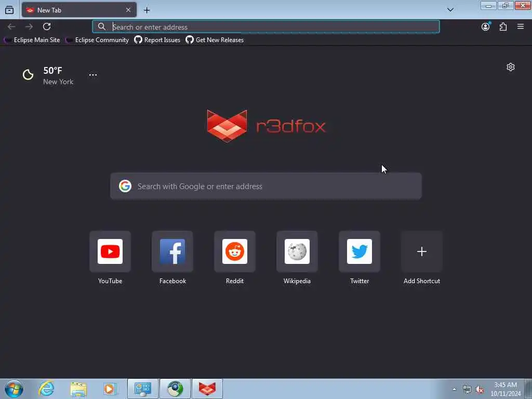
Task: Restore down the r3dfox window
Action: 506,5
